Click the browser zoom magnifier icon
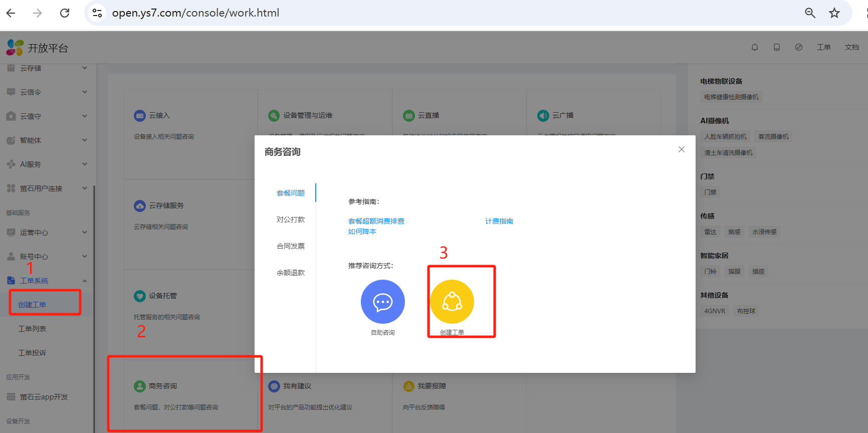The height and width of the screenshot is (433, 868). click(810, 13)
